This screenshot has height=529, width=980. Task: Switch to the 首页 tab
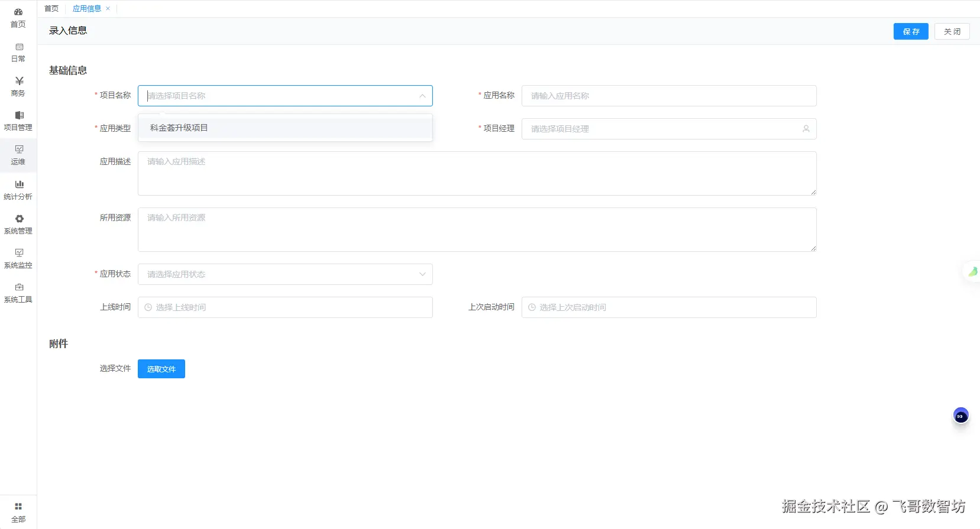click(51, 9)
